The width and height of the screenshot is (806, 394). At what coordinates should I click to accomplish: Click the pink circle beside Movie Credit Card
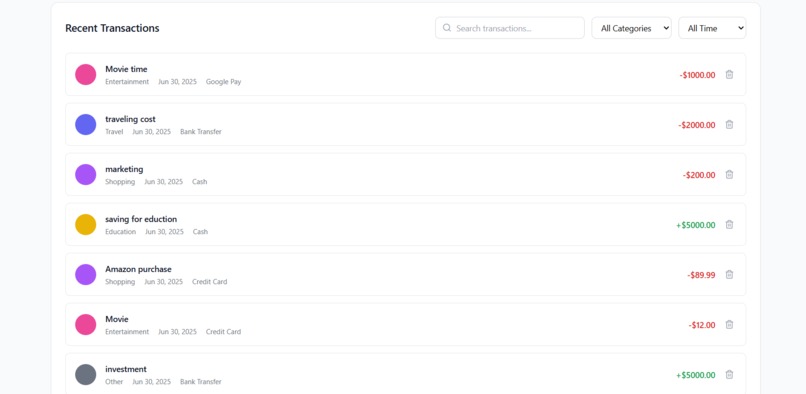point(86,325)
